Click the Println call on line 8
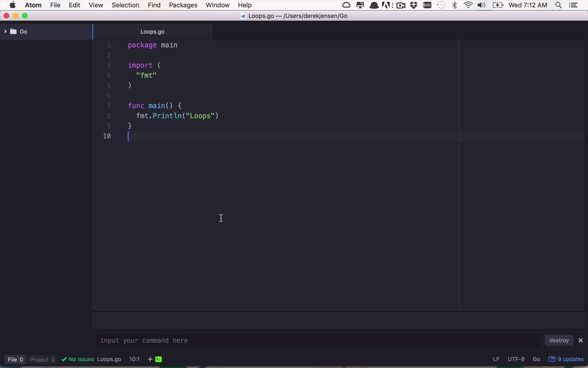Image resolution: width=588 pixels, height=368 pixels. click(x=167, y=116)
